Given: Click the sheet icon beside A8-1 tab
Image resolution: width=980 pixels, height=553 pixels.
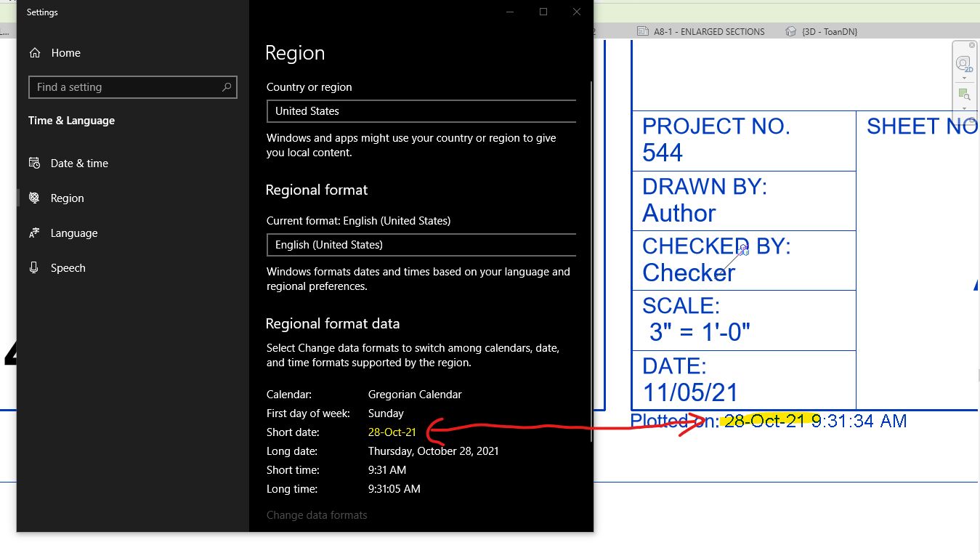Looking at the screenshot, I should [x=641, y=31].
